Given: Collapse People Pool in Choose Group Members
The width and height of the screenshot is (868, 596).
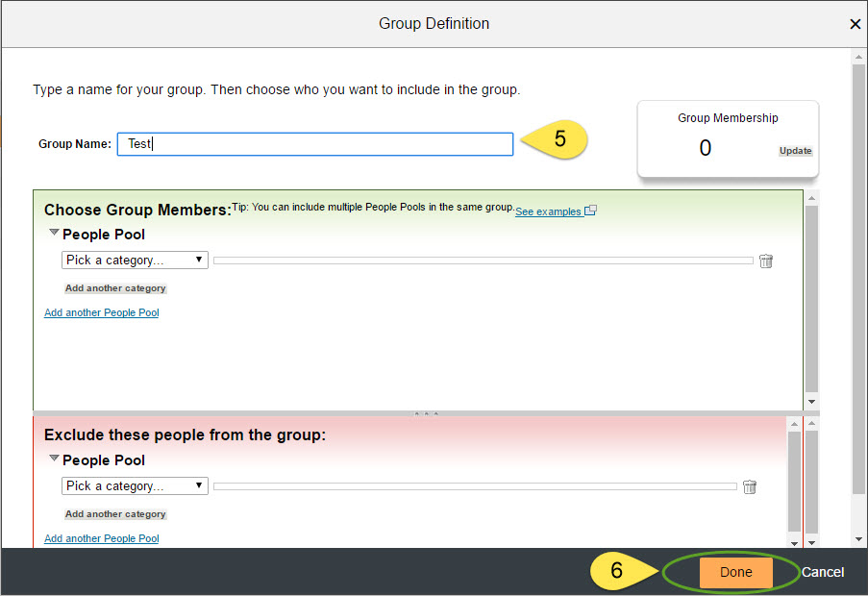Looking at the screenshot, I should (x=54, y=233).
